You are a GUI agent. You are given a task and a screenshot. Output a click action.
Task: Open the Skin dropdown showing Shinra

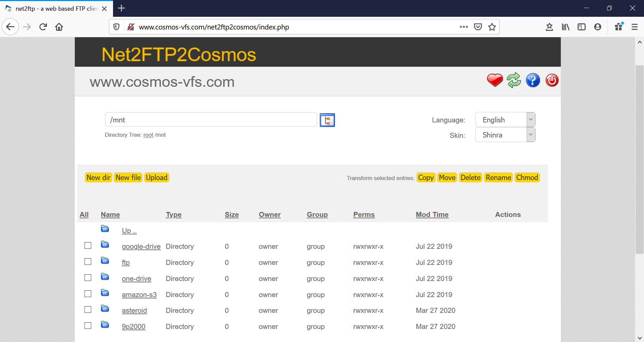click(505, 135)
